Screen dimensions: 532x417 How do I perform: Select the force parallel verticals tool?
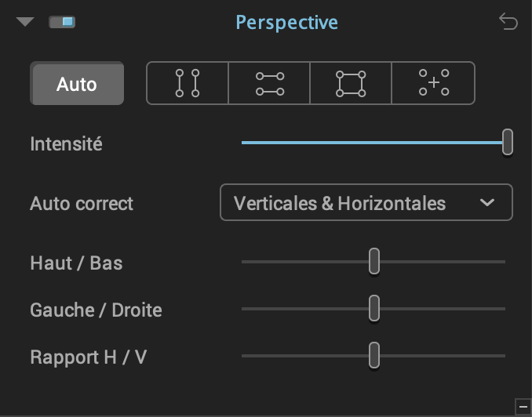pos(188,83)
